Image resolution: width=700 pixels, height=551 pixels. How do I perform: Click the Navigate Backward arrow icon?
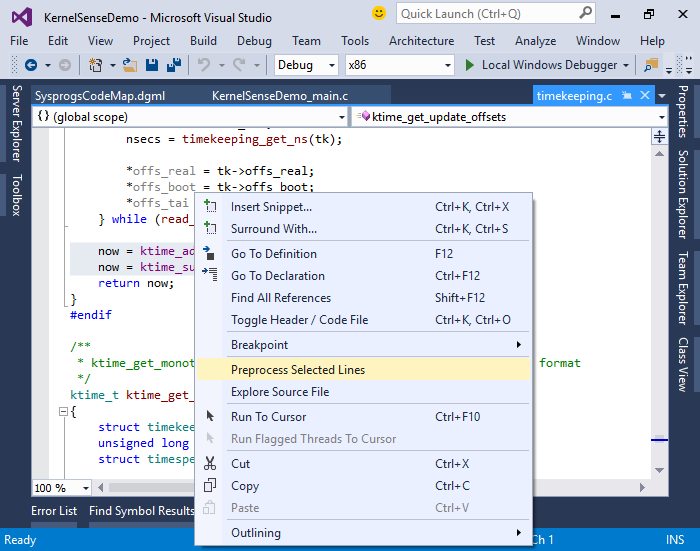[x=31, y=65]
